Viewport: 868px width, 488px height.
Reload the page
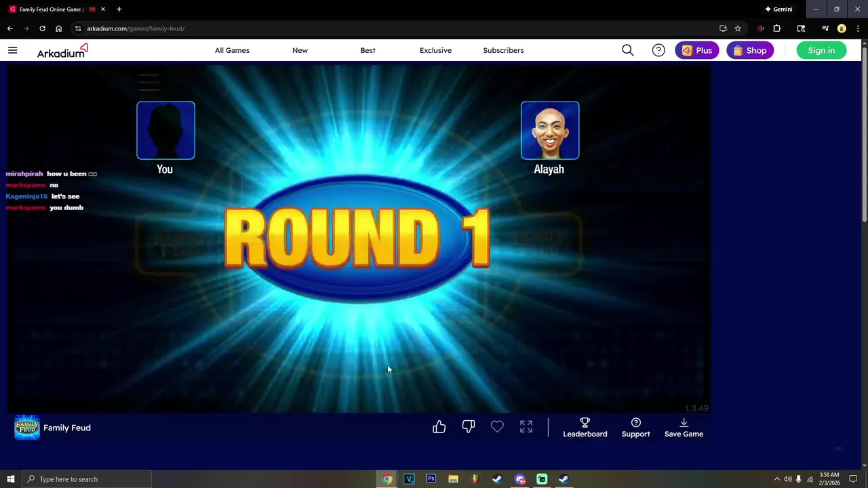pos(42,28)
